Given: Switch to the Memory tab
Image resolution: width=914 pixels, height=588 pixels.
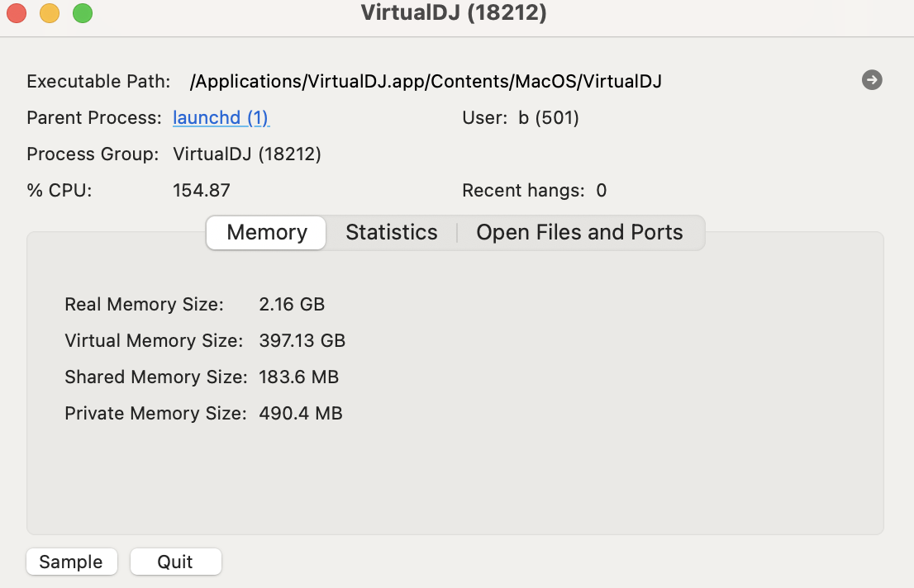Looking at the screenshot, I should [x=266, y=233].
